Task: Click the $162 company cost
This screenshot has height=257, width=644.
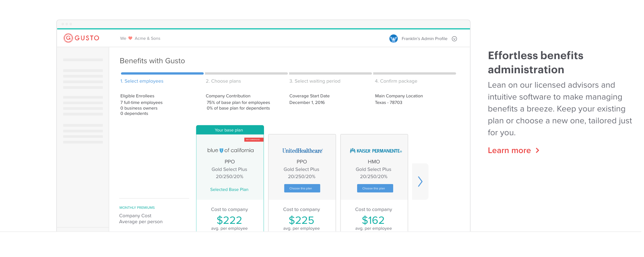Action: point(373,220)
